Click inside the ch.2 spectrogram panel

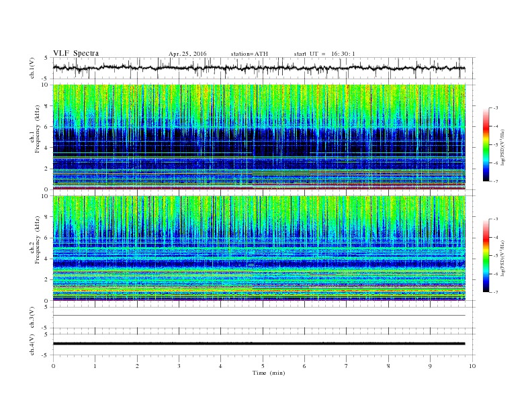(x=259, y=248)
